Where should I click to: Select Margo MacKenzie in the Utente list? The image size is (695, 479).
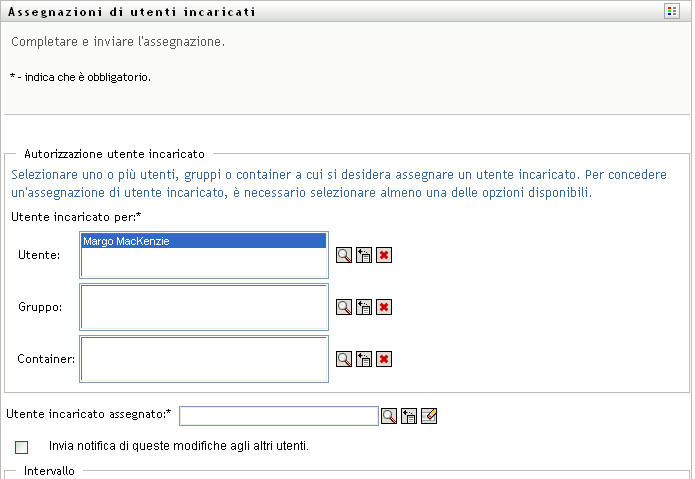point(203,241)
